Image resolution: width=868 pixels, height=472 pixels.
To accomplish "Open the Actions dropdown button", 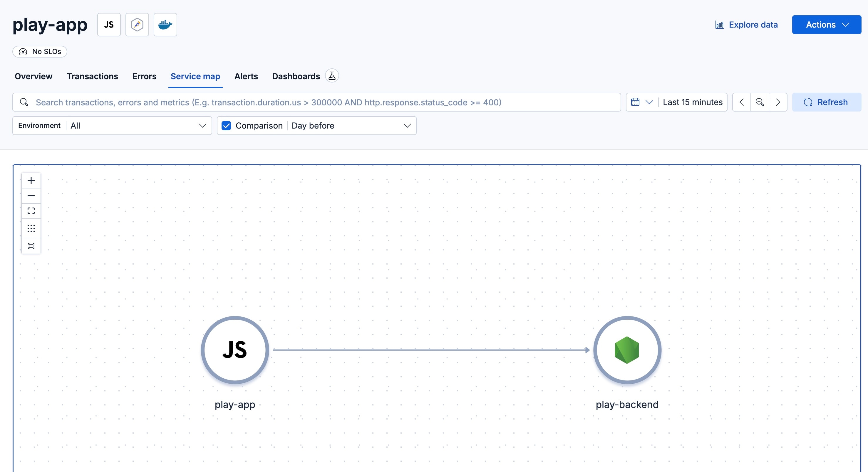I will [826, 25].
